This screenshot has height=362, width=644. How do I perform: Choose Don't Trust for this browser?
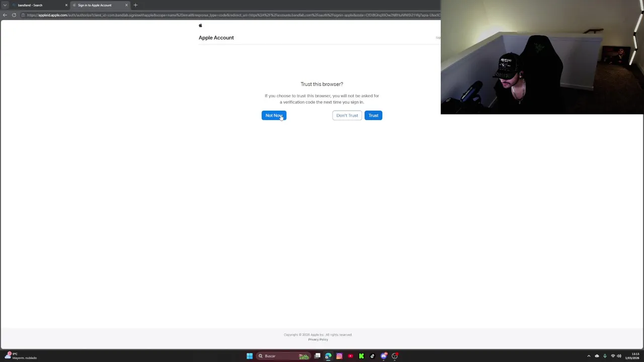coord(347,116)
